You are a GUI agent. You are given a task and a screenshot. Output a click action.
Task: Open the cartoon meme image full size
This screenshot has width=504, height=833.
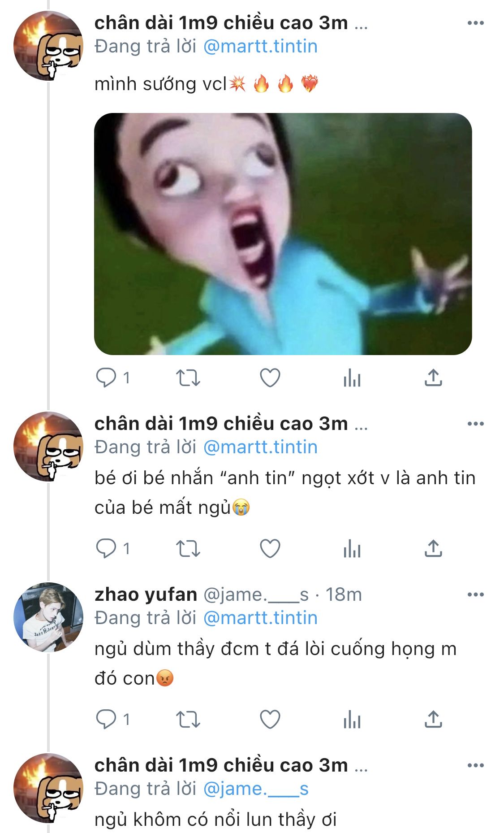click(x=283, y=234)
